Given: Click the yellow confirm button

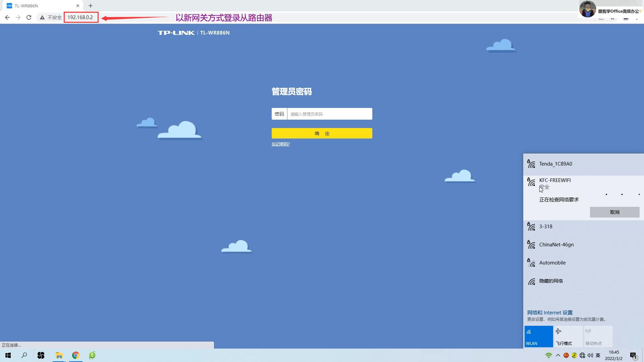Looking at the screenshot, I should 322,133.
